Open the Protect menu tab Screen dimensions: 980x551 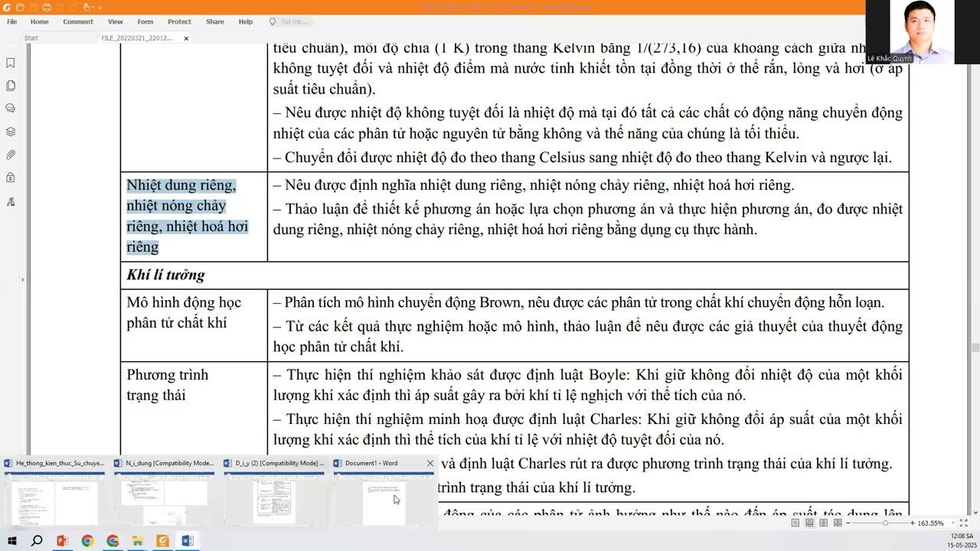(x=179, y=21)
